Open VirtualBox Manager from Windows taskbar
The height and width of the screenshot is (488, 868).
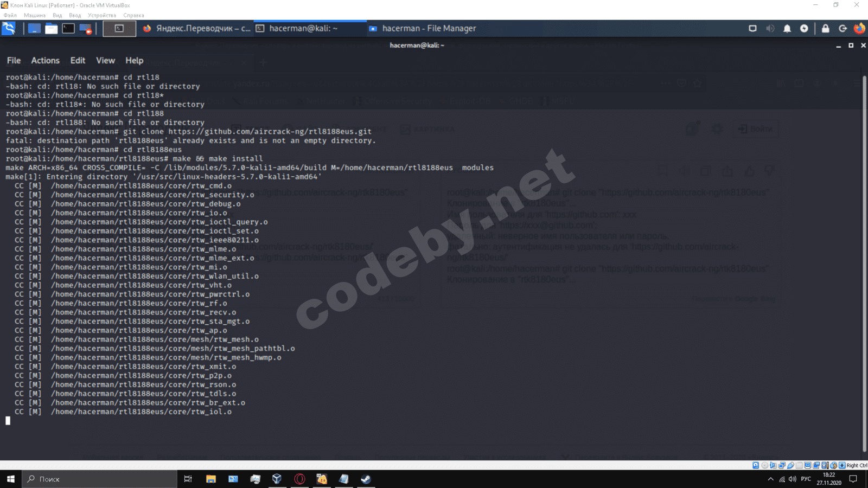coord(277,479)
